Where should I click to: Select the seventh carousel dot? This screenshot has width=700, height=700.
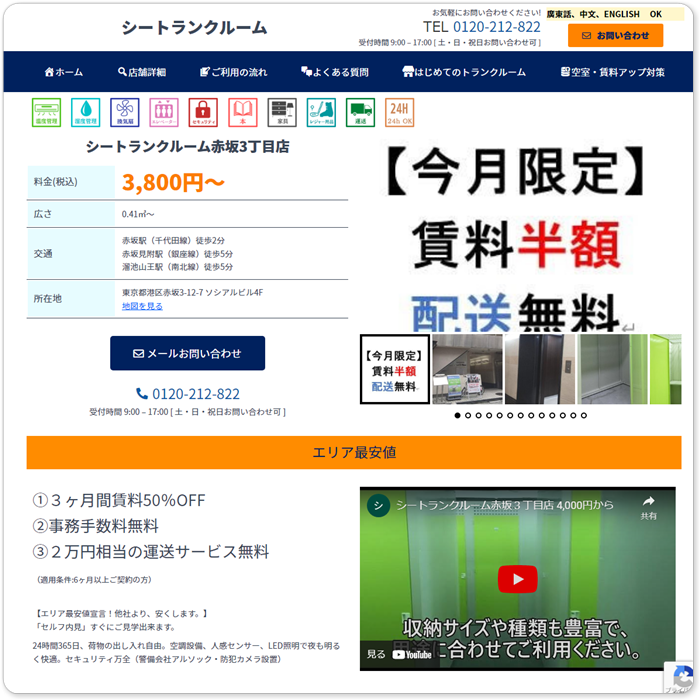point(521,416)
